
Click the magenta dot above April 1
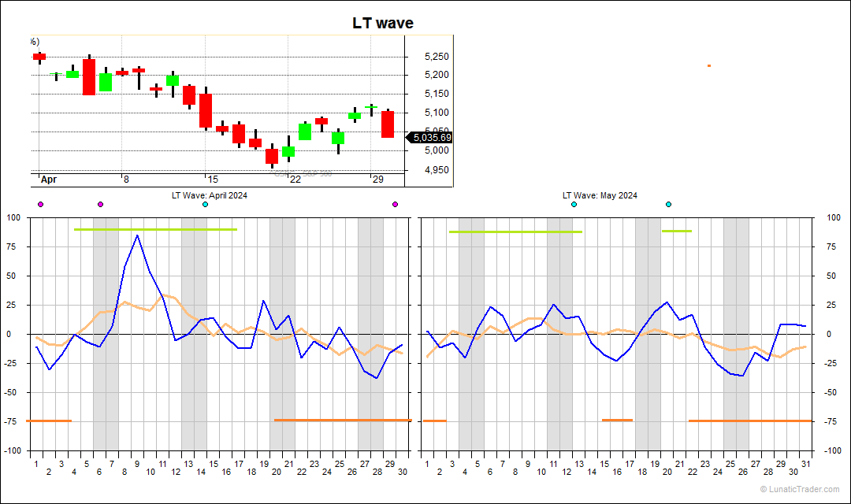pos(40,205)
